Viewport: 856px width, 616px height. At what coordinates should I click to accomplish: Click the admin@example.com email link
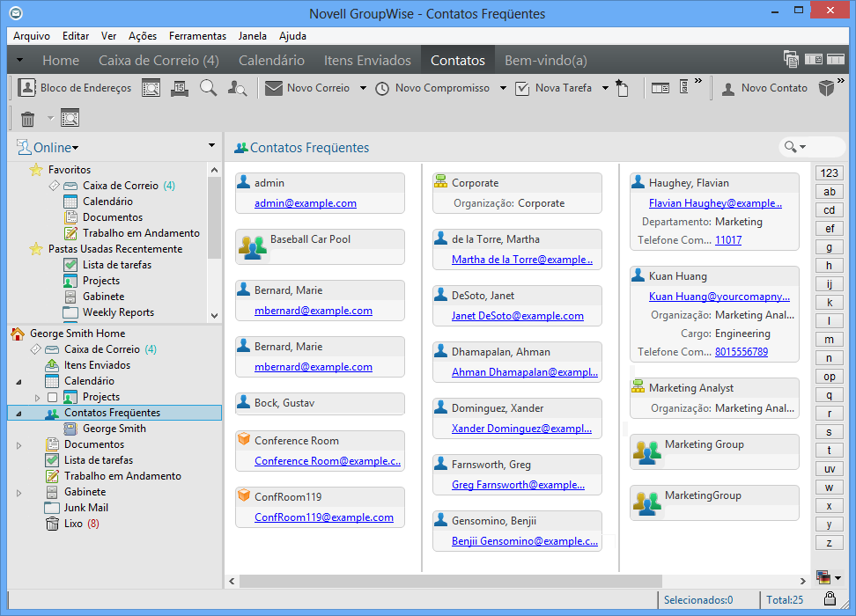pos(306,203)
